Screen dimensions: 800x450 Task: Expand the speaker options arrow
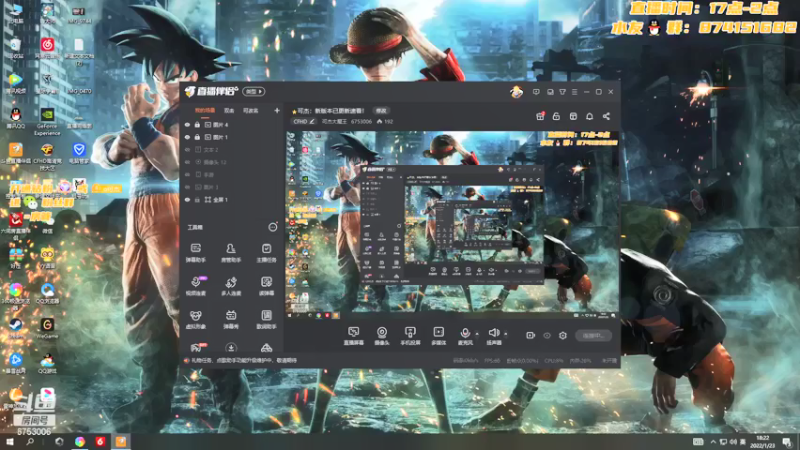tap(506, 334)
